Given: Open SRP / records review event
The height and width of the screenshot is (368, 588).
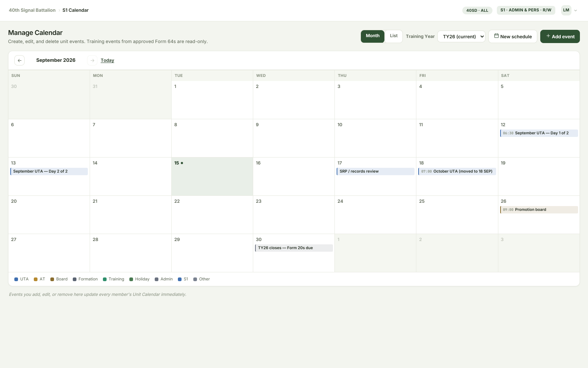Looking at the screenshot, I should [375, 171].
